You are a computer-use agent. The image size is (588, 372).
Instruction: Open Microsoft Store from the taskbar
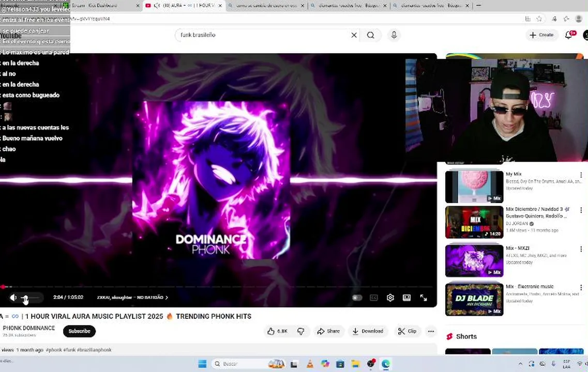[x=340, y=364]
